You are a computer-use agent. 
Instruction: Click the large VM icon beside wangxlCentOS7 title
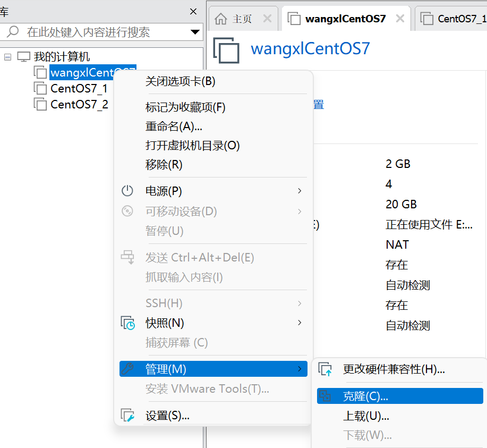coord(226,50)
